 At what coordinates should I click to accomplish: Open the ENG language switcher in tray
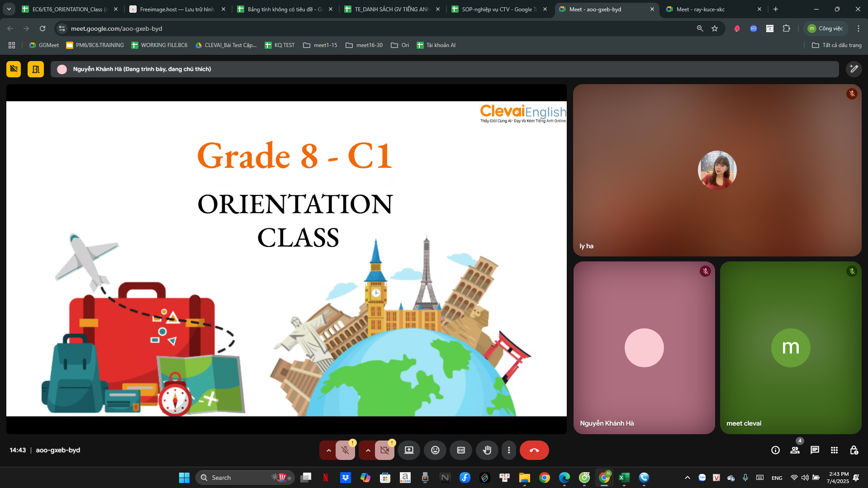(x=777, y=478)
